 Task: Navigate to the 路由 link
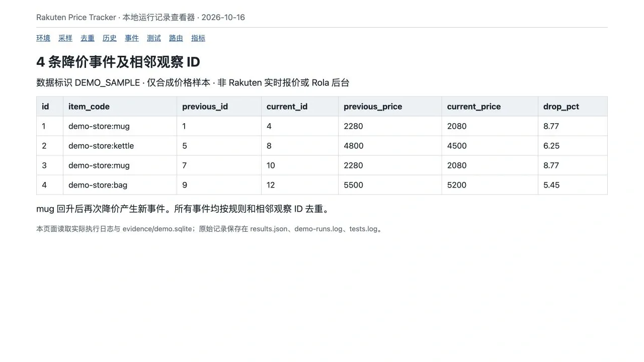pyautogui.click(x=176, y=38)
